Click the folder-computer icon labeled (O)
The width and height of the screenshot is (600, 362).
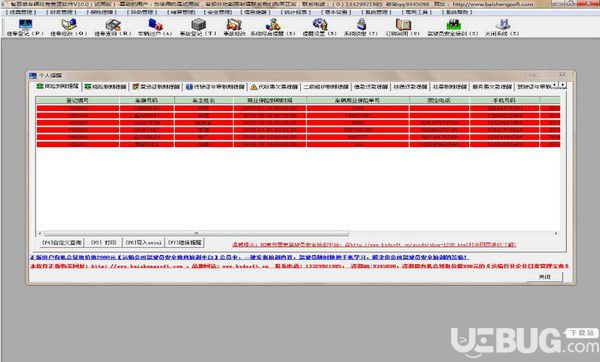pos(69,28)
